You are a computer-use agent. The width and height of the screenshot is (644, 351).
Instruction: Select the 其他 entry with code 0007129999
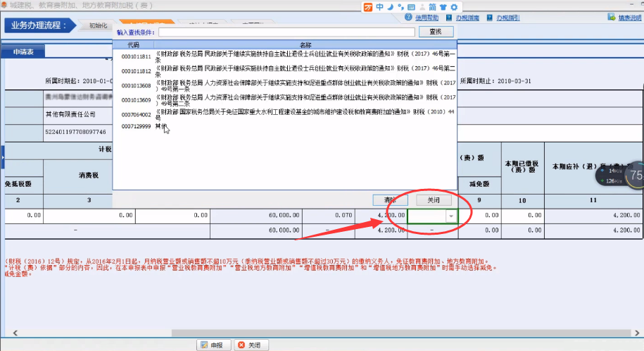click(x=162, y=126)
